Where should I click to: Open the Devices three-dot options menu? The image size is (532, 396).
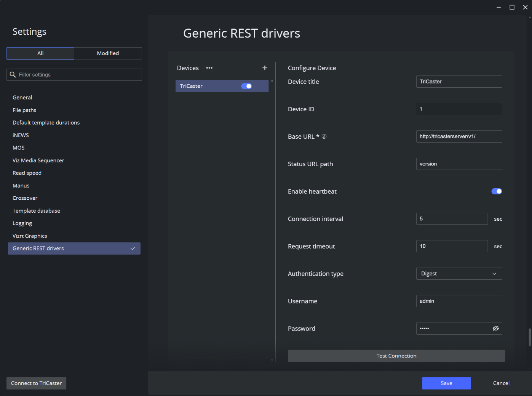pyautogui.click(x=209, y=68)
